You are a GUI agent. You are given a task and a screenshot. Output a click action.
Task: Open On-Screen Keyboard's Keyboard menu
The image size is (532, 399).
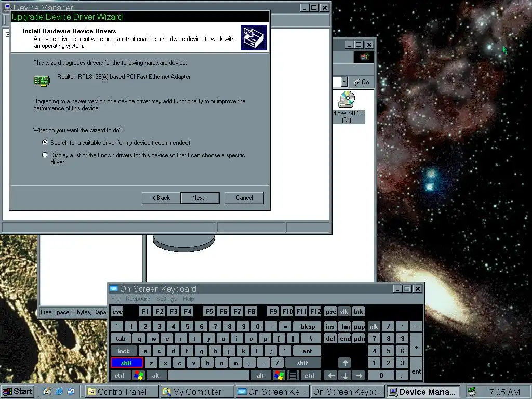point(138,299)
